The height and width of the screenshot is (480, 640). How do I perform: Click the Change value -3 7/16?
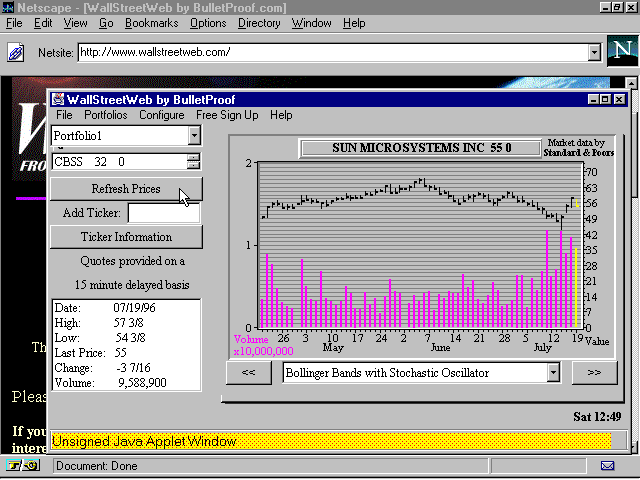point(133,368)
